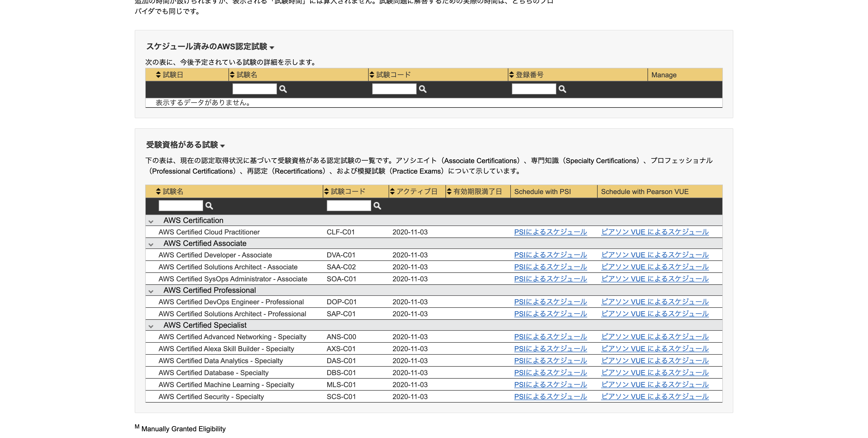Viewport: 868px width, 438px height.
Task: Click the 登録番号 filter input field
Action: coord(534,89)
